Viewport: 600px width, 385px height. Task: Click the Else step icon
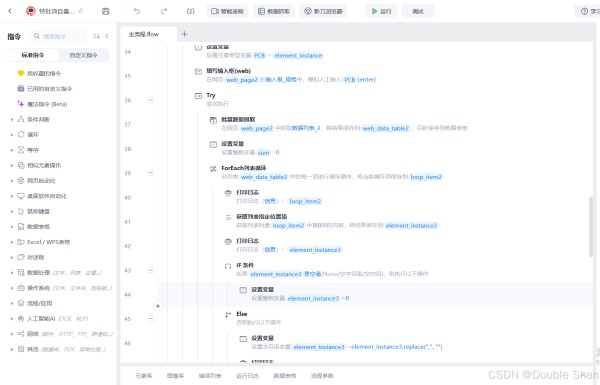click(228, 314)
